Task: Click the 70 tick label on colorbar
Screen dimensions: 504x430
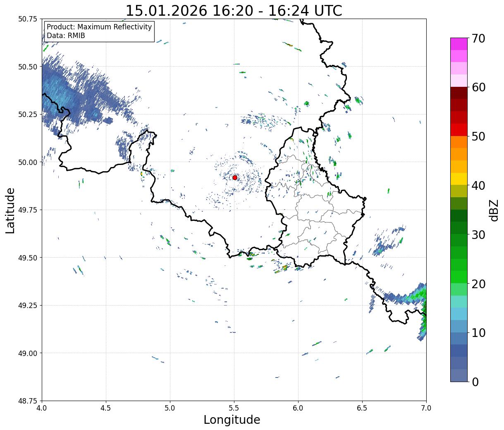Action: point(478,38)
